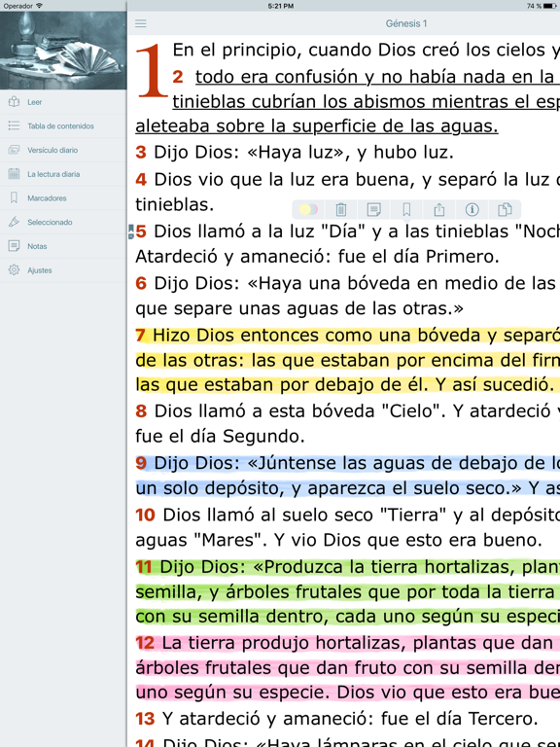This screenshot has height=747, width=560.
Task: Choose highlight color circles in popup toolbar
Action: 308,209
